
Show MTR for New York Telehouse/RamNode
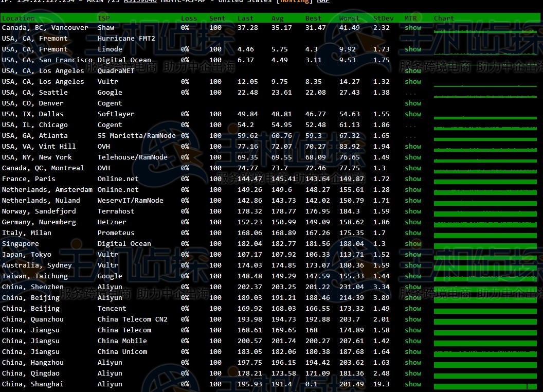[412, 157]
